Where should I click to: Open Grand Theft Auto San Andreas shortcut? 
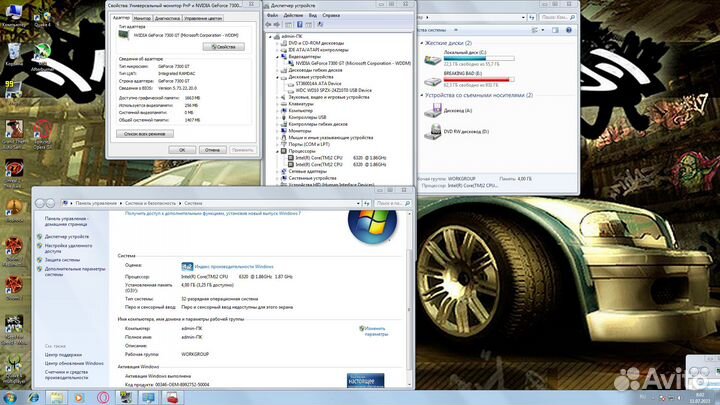point(14,134)
